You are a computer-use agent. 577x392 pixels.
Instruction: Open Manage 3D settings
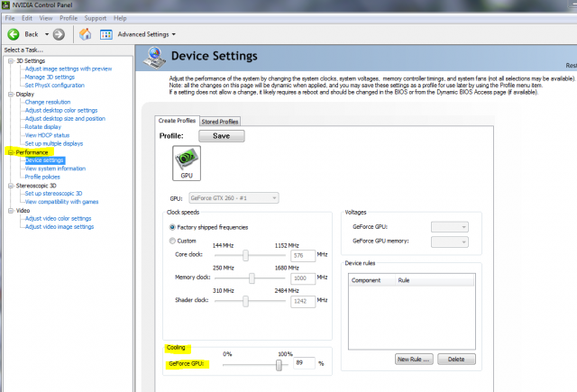(50, 77)
